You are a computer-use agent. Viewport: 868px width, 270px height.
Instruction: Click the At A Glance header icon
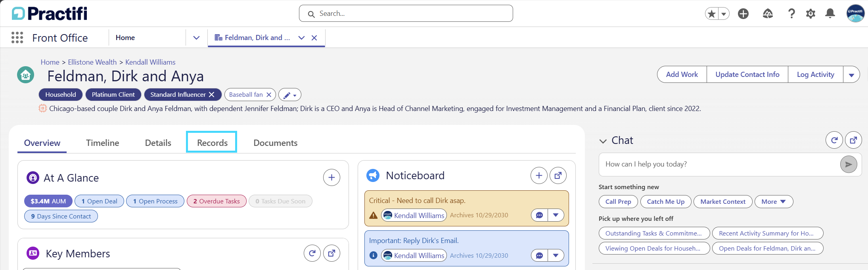33,178
